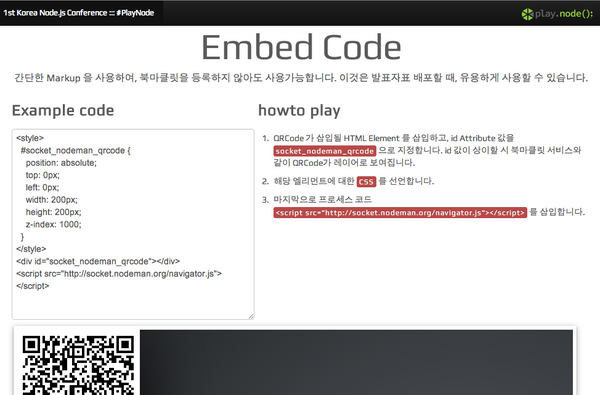Grab the textarea resize handle corner
This screenshot has height=395, width=600.
[251, 316]
